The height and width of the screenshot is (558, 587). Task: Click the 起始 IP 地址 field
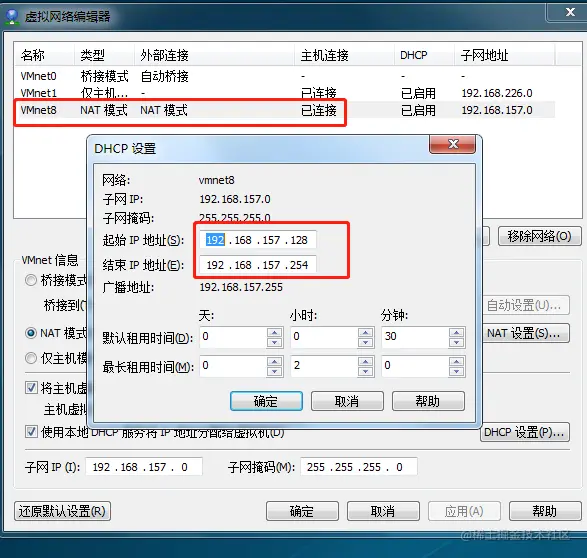tap(258, 240)
